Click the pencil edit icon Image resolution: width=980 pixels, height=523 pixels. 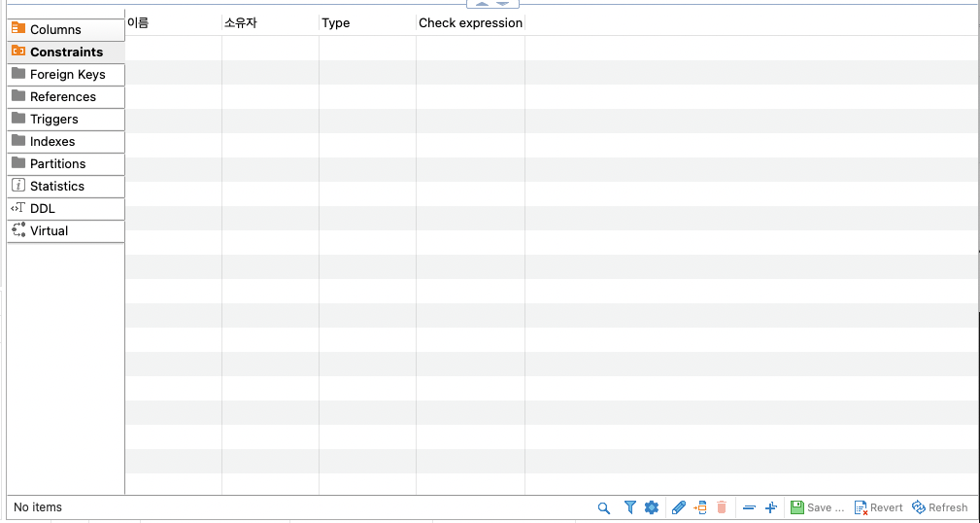[679, 507]
